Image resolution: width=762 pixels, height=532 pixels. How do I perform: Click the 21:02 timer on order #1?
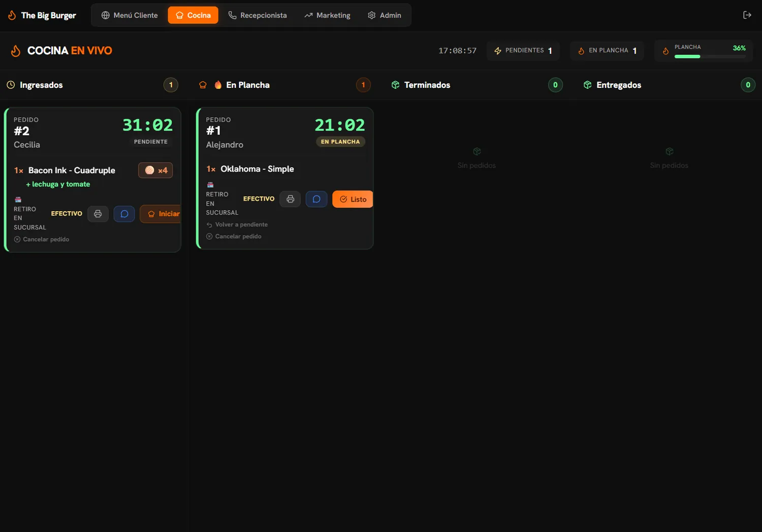pos(340,125)
